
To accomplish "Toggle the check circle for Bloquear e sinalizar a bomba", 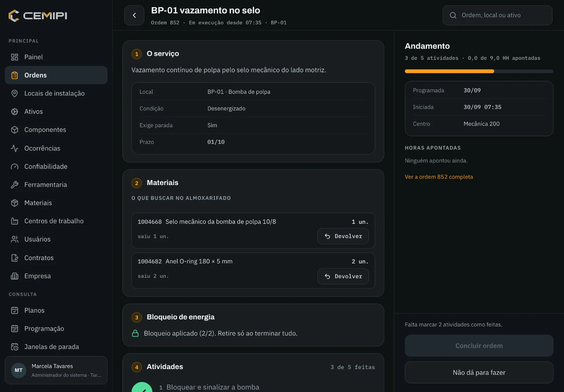I will [x=142, y=387].
